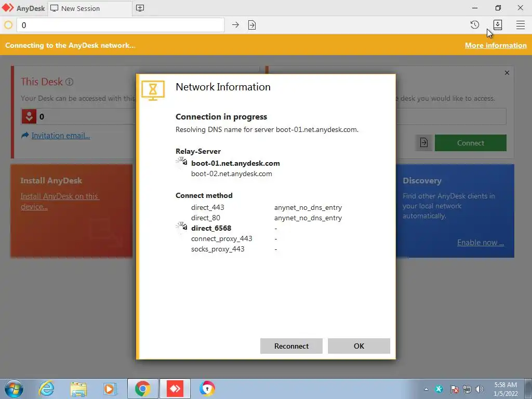The height and width of the screenshot is (399, 532).
Task: Click the AnyDesk logo in title bar
Action: coord(8,8)
